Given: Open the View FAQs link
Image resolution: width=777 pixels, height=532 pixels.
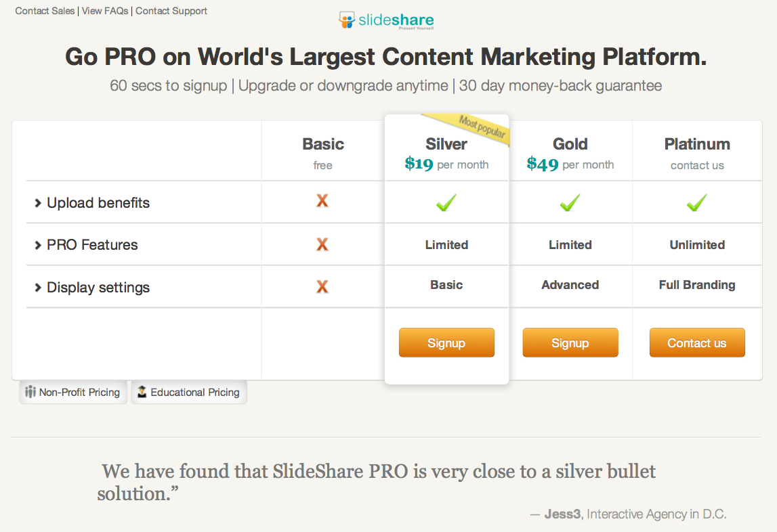Looking at the screenshot, I should pos(105,11).
